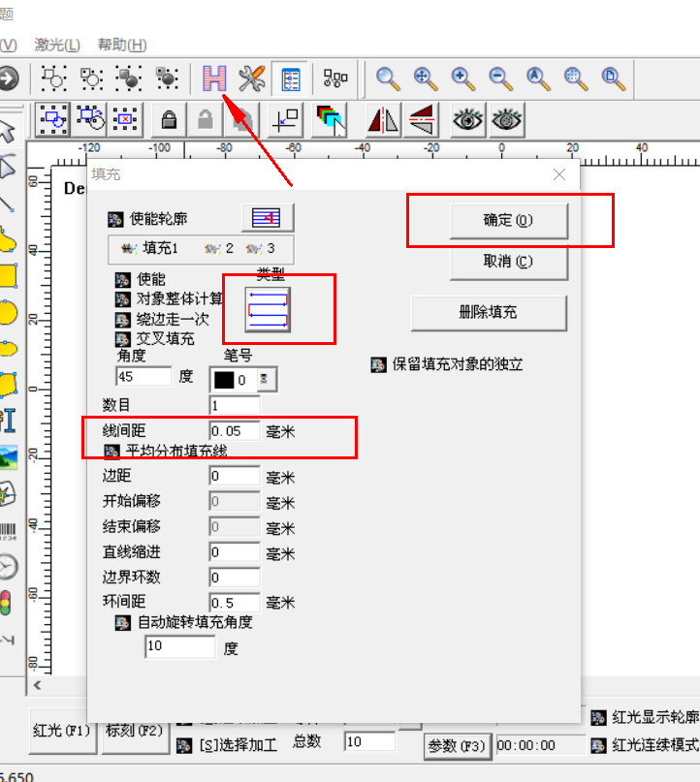This screenshot has height=782, width=700.
Task: Click the zoom out icon
Action: [500, 78]
